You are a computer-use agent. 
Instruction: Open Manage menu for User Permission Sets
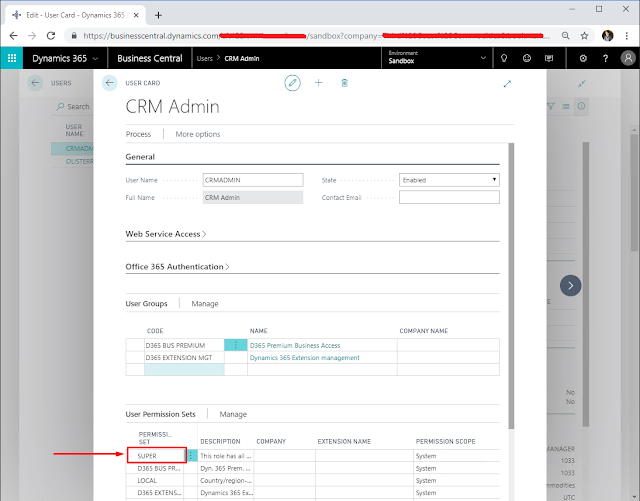(233, 414)
